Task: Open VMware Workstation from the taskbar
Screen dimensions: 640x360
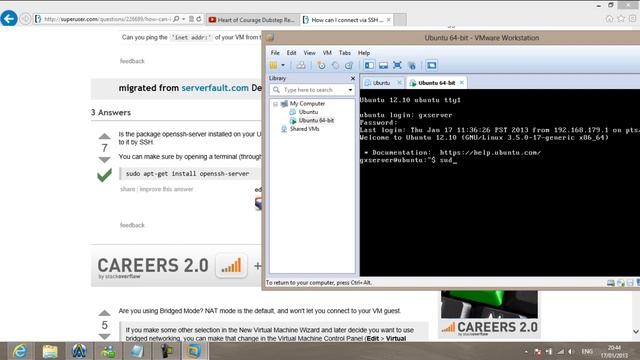Action: [194, 351]
